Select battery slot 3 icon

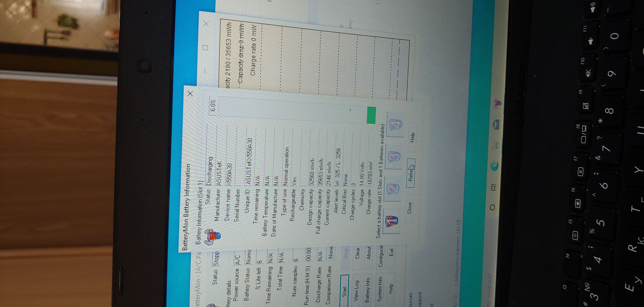(394, 157)
